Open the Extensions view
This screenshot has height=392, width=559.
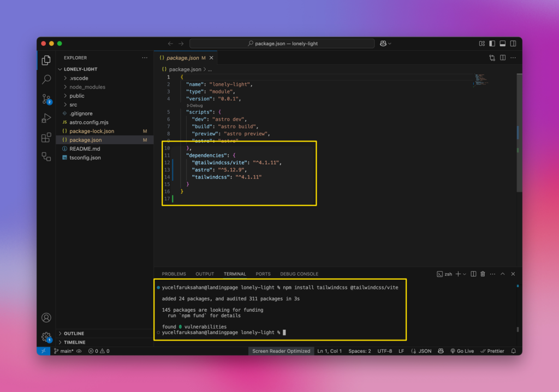tap(46, 138)
